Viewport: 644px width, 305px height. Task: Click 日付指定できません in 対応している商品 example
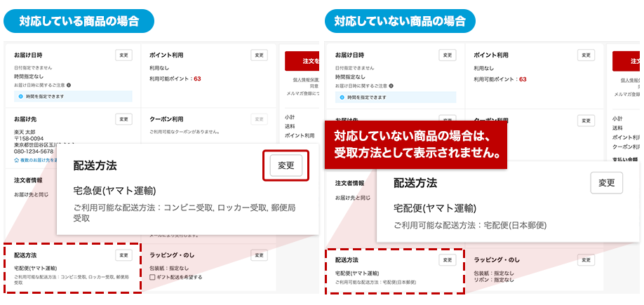[x=33, y=67]
